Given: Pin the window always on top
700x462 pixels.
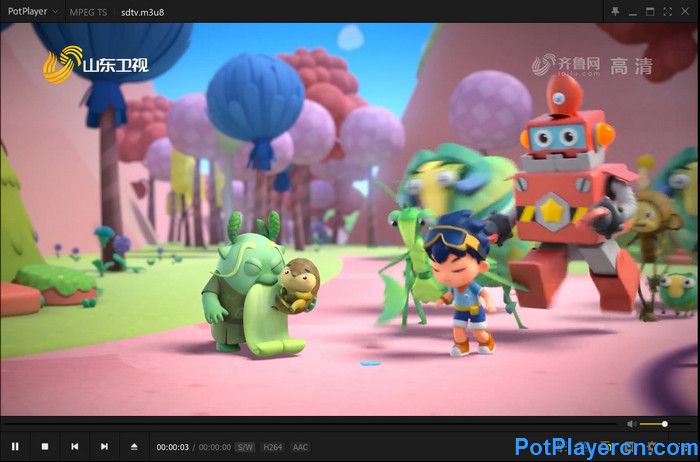Looking at the screenshot, I should (615, 12).
